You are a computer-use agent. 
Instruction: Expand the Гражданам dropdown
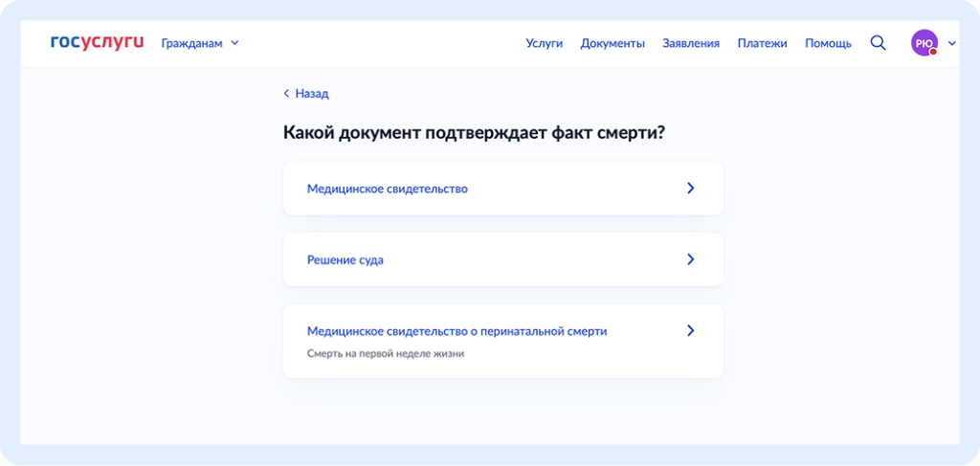[200, 43]
